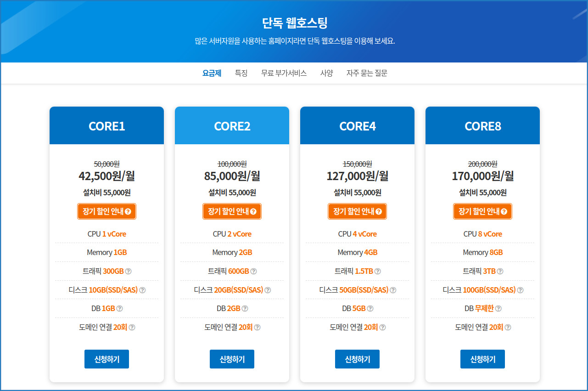Click help icon beside CORE8 DB 무제한
Viewport: 588px width, 391px height.
pos(498,308)
